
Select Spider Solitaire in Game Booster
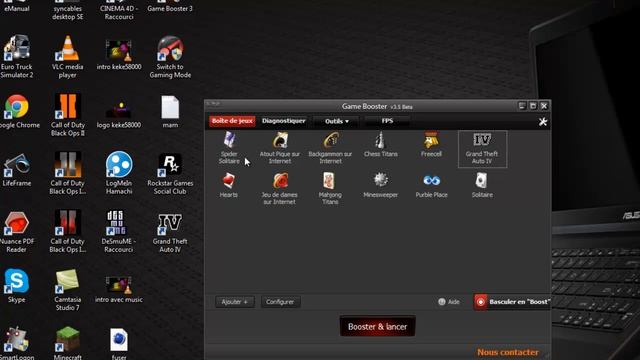229,148
